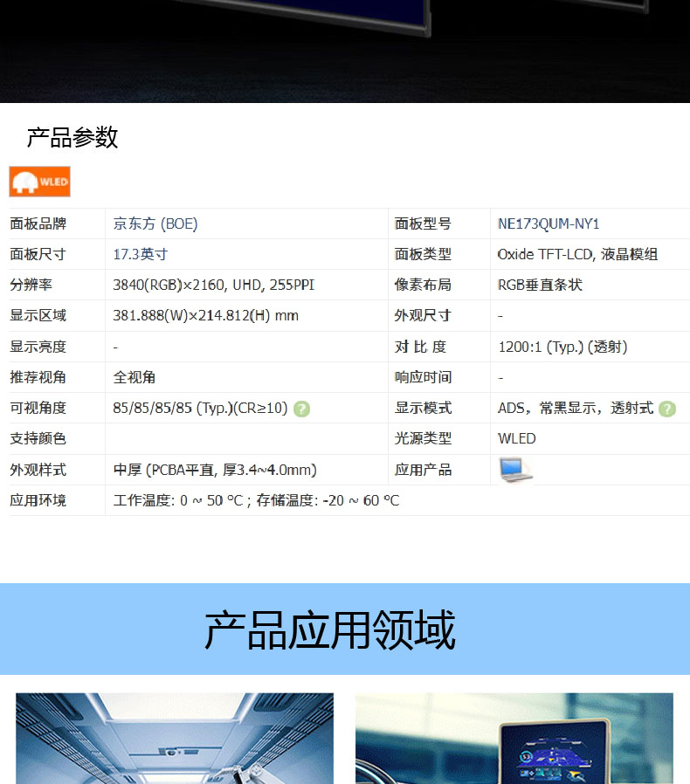Click the 应用环境 row label

38,500
